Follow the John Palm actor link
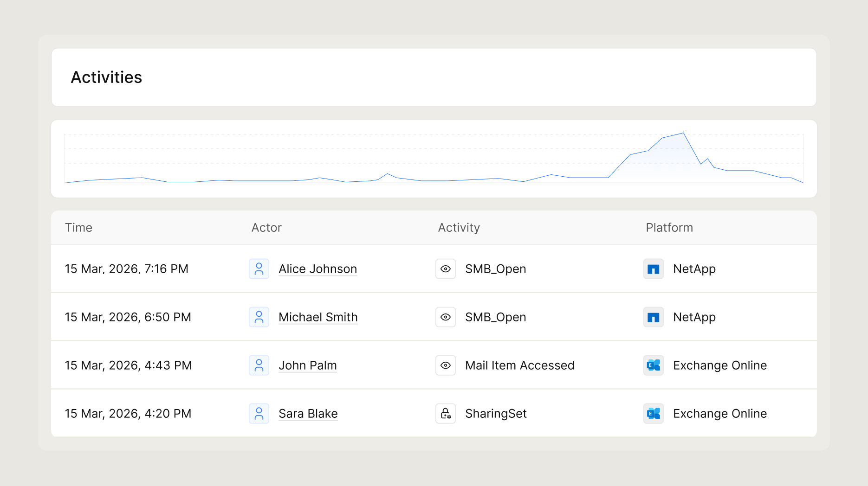Image resolution: width=868 pixels, height=486 pixels. click(x=308, y=365)
